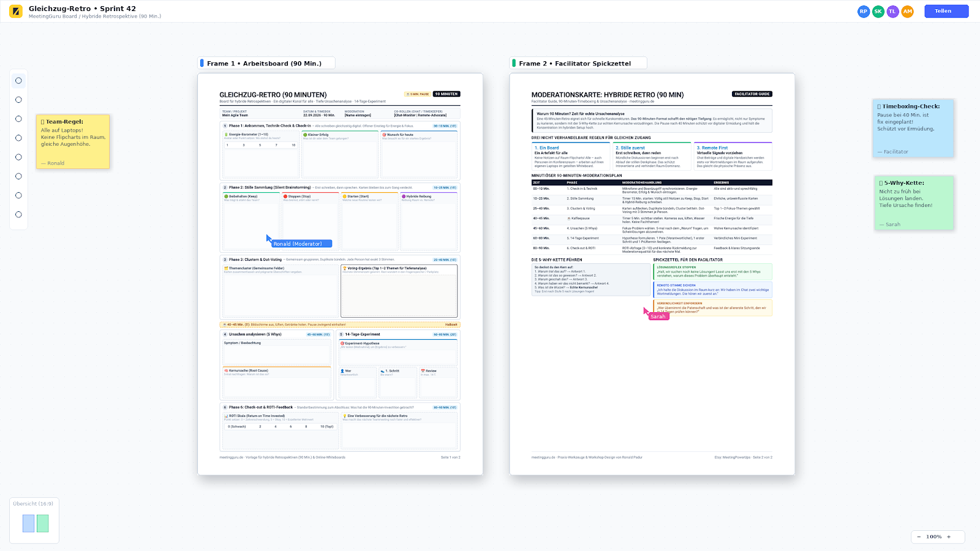Viewport: 980px width, 551px height.
Task: Select the 'Frame 1 • Arbeitsboard (90 Min.)' label
Action: pos(266,63)
